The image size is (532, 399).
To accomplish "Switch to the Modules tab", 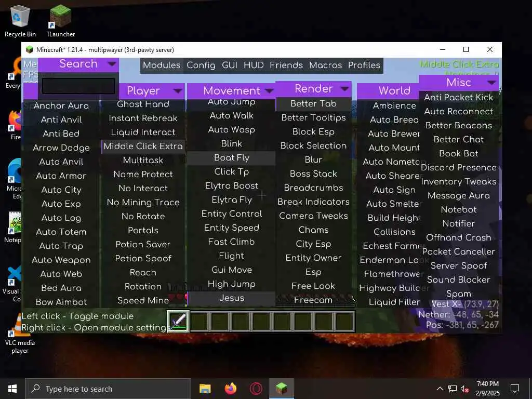I will 162,65.
